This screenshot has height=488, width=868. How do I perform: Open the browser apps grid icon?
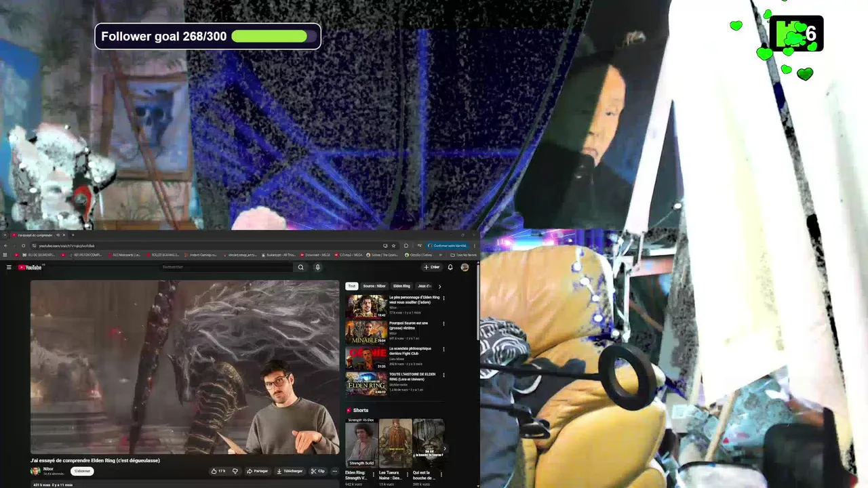coord(5,255)
